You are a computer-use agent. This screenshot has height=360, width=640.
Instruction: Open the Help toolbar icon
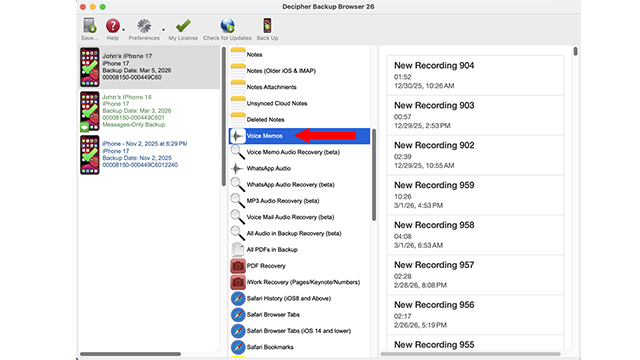pyautogui.click(x=113, y=26)
